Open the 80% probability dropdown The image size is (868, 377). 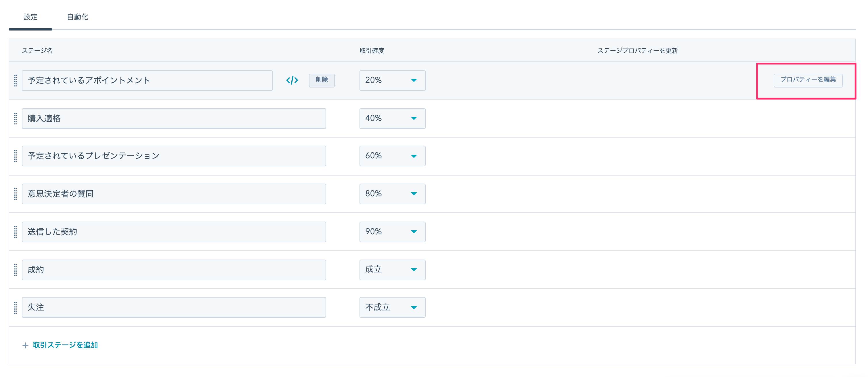(392, 194)
